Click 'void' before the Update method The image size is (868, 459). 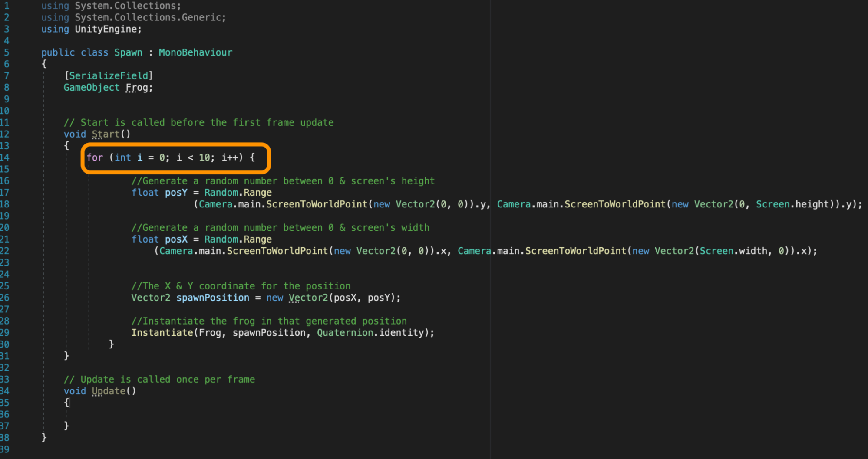point(75,391)
